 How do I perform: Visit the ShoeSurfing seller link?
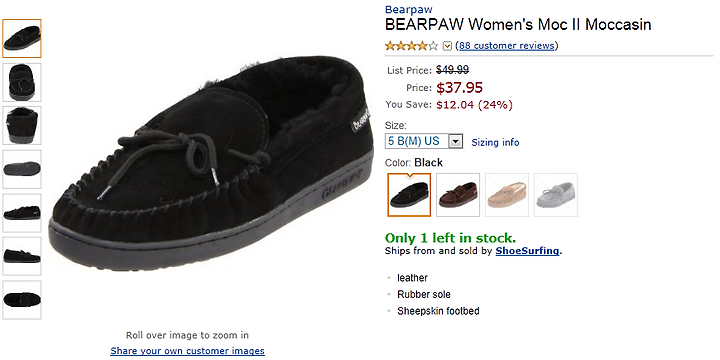527,251
